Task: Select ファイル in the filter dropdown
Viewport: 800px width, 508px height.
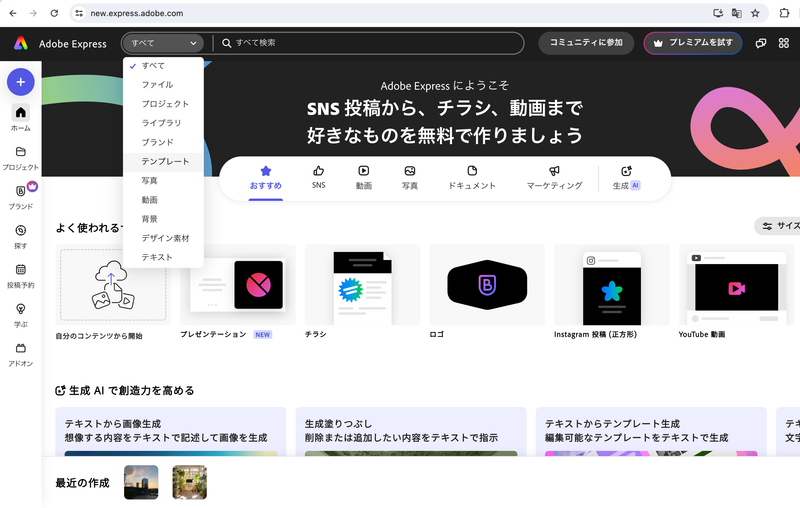Action: [163, 85]
